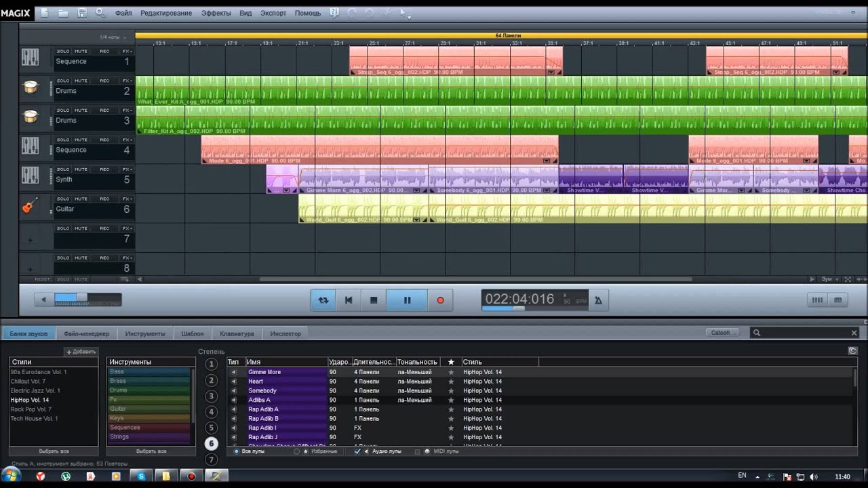The image size is (868, 488).
Task: Add an instrument to empty track 8
Action: coord(30,269)
